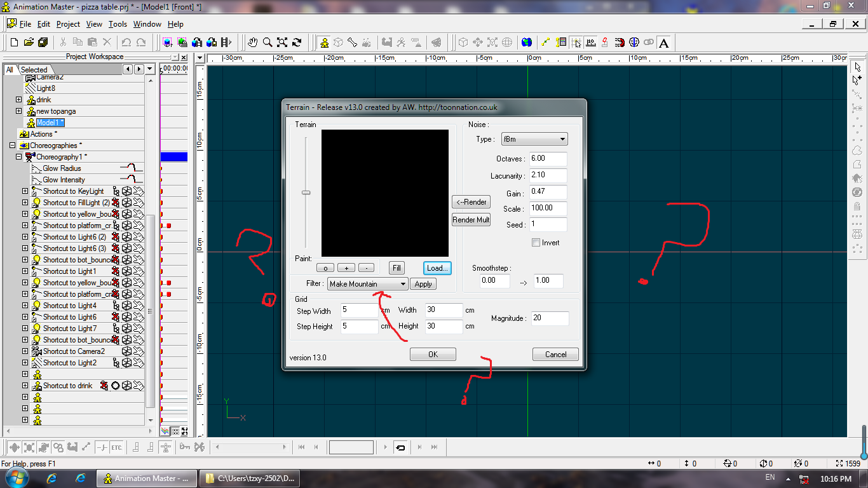The height and width of the screenshot is (488, 868).
Task: Select the arrow Edit mode tool
Action: pos(857,67)
